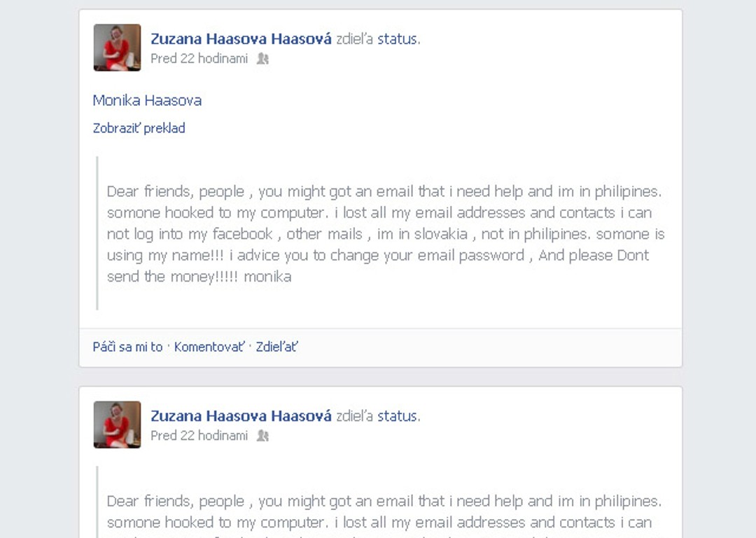Click friends audience icon in second post
The height and width of the screenshot is (538, 756).
(262, 436)
